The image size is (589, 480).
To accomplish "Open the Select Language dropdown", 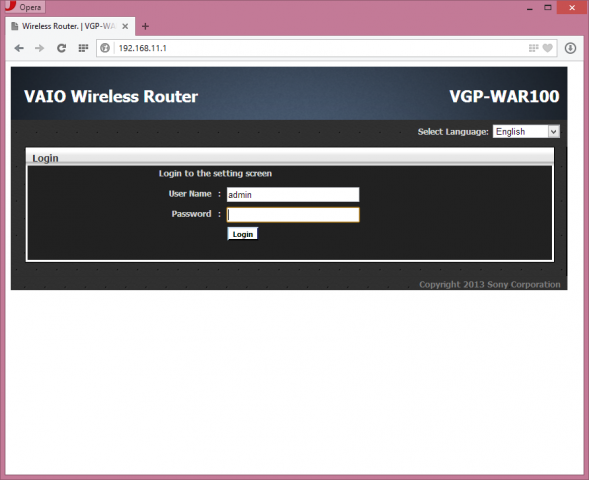I will (x=526, y=131).
